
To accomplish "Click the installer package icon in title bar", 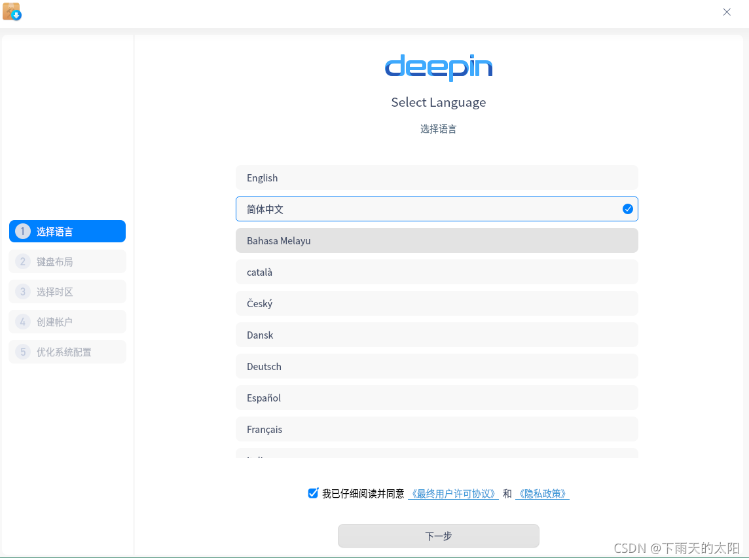I will click(x=12, y=12).
